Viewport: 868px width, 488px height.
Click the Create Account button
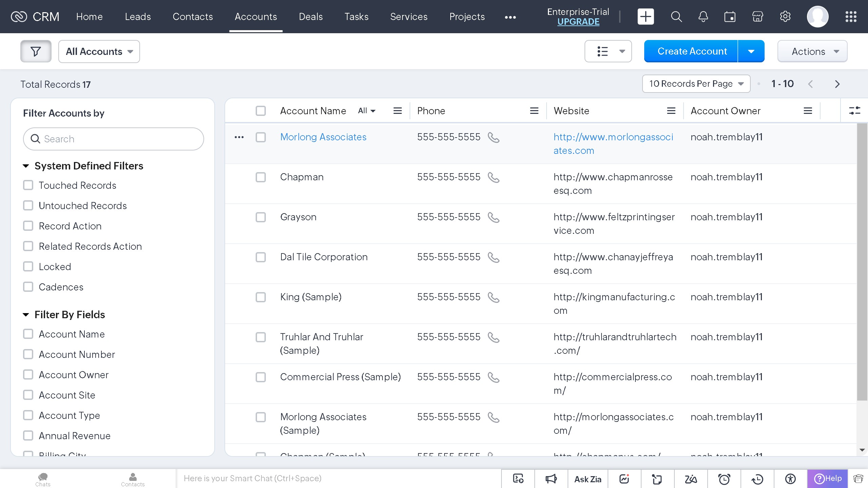coord(692,52)
